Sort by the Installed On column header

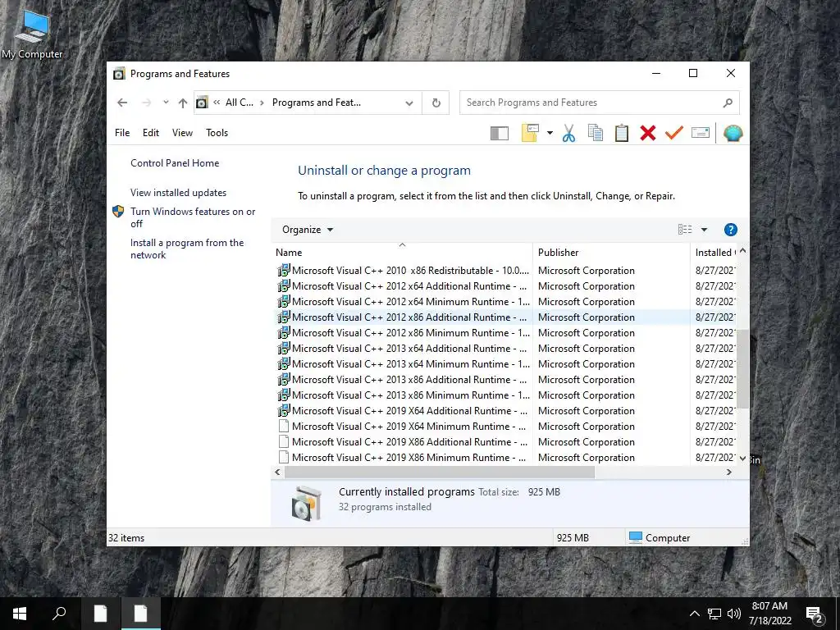click(714, 253)
